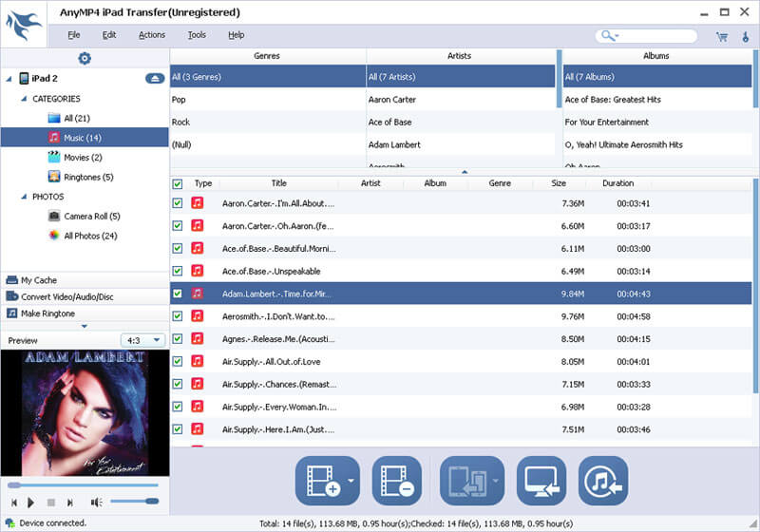Screen dimensions: 760x532
Task: Open the Help menu
Action: point(236,35)
